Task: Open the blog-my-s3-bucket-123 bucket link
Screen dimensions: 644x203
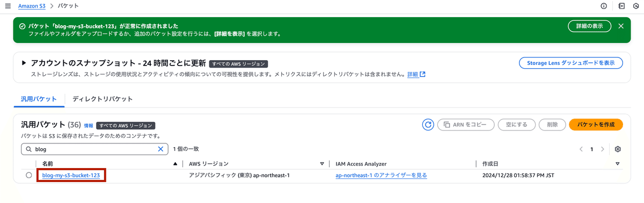Action: tap(71, 175)
